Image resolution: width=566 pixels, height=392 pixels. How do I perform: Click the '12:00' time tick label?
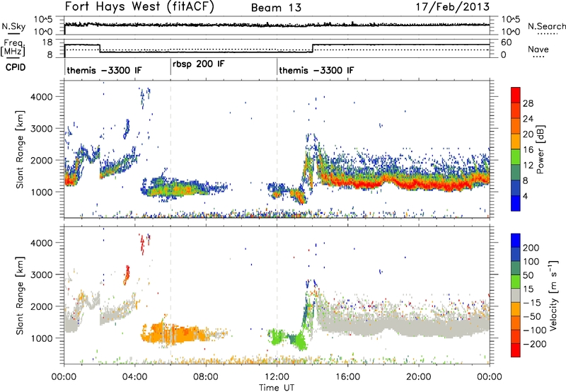coord(277,376)
